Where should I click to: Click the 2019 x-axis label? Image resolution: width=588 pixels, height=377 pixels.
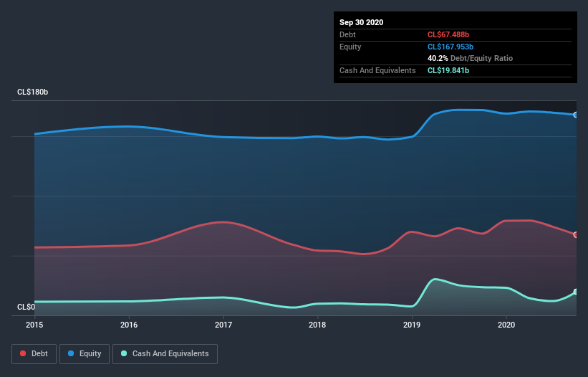pos(412,325)
